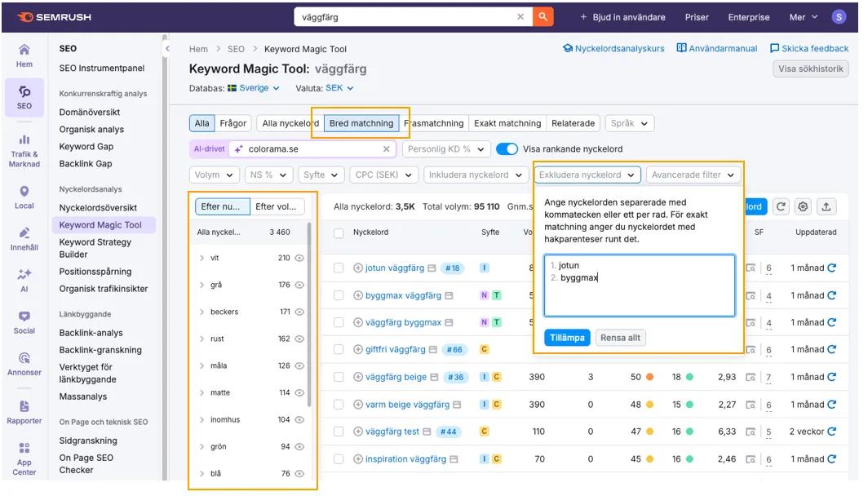Click the orange KD dot for väggfärg beige
This screenshot has height=496, width=868.
click(650, 377)
